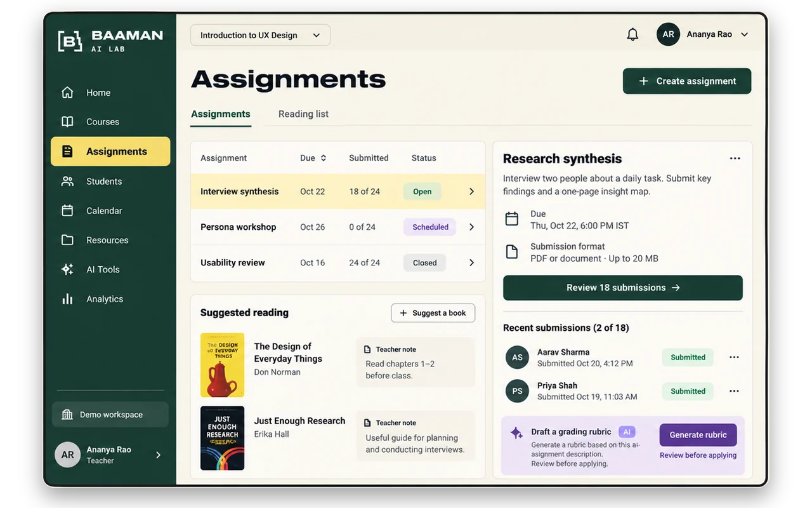Click the Submitted badge for Priya Shah
The height and width of the screenshot is (508, 812).
click(688, 391)
